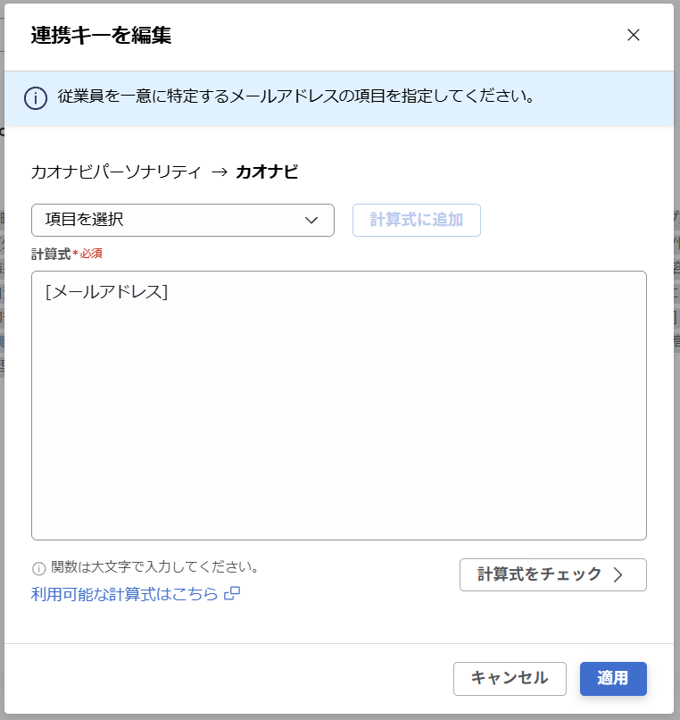
Task: Click the カオナビパーソナリティ source text
Action: click(116, 172)
